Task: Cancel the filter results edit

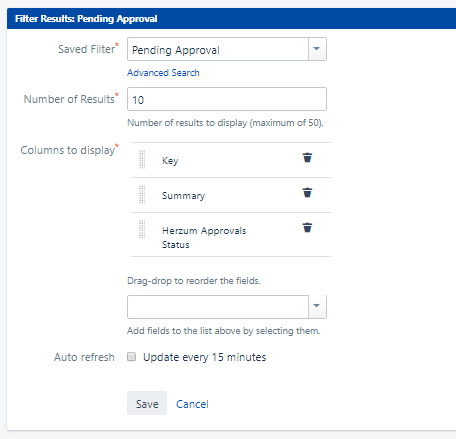Action: [192, 404]
